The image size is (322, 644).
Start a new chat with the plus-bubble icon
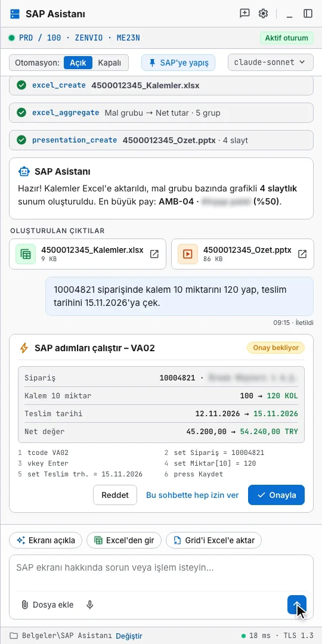coord(245,14)
